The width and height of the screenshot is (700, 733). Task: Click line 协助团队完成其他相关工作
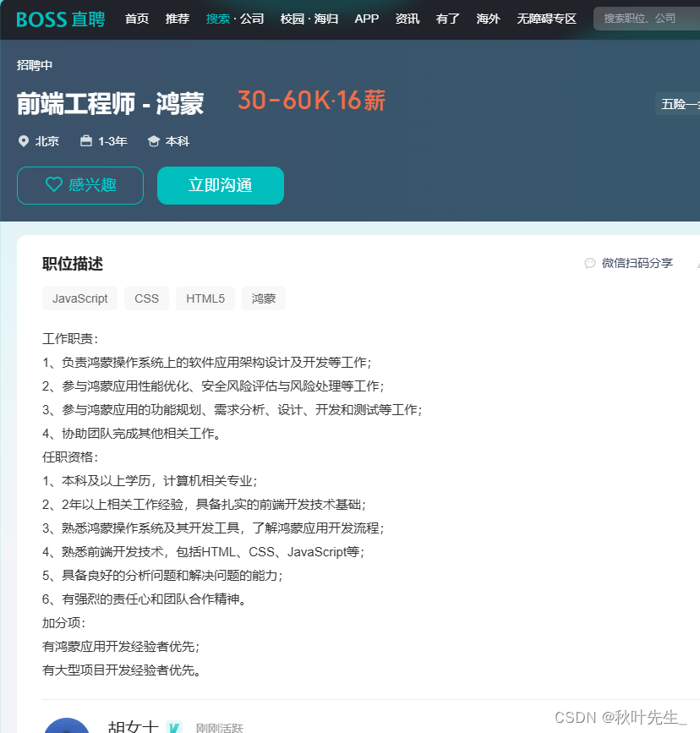coord(131,434)
